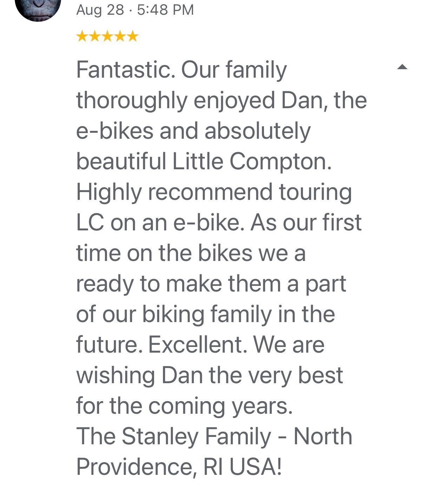Click "Providence, RI USA!" text
436x504 pixels.
click(x=179, y=467)
